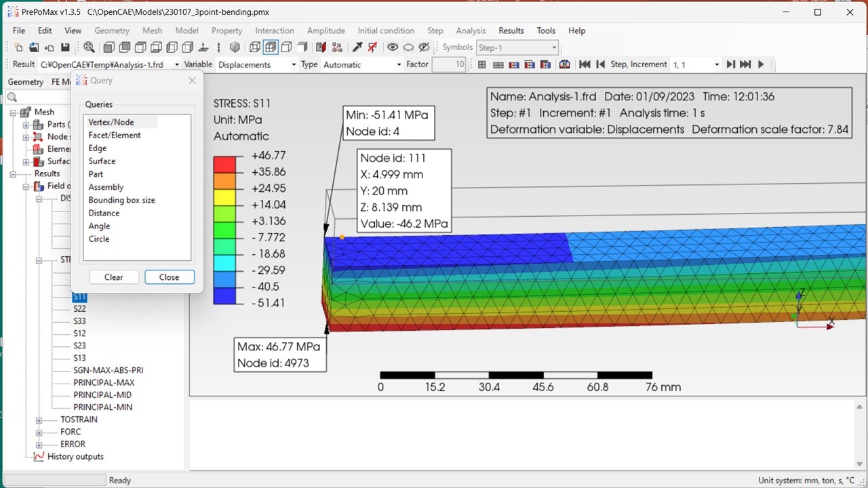Go to previous step increment
868x488 pixels.
pyautogui.click(x=600, y=64)
